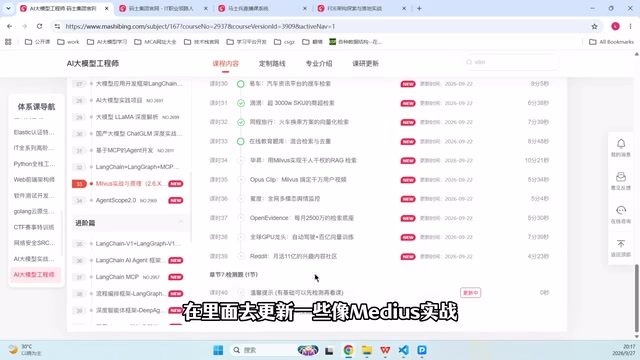Click the page vertical scrollbar thumb
This screenshot has width=640, height=360.
pyautogui.click(x=637, y=298)
